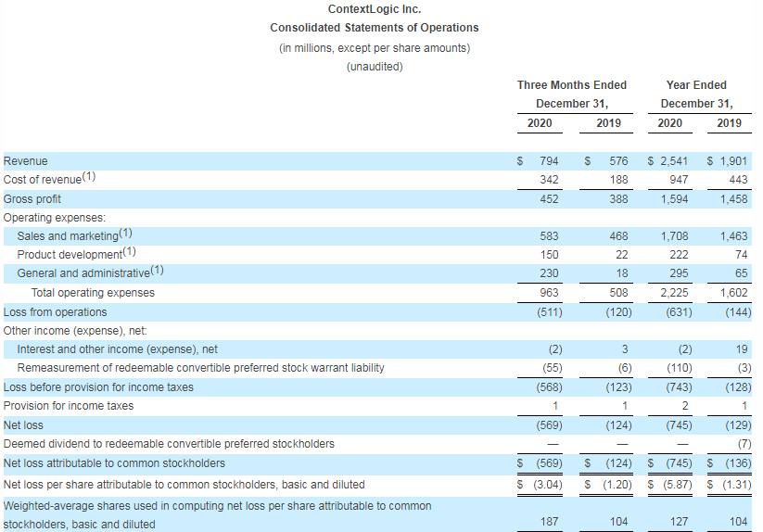
Task: Select Net loss attributable to common stockholders label
Action: pos(114,462)
